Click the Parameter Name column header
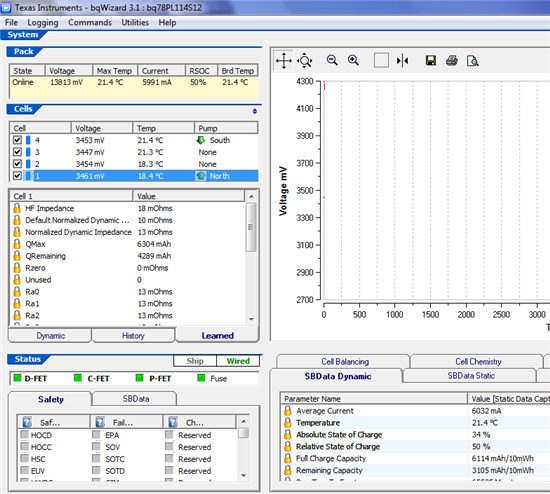Screen dimensions: 550x494 tap(374, 399)
